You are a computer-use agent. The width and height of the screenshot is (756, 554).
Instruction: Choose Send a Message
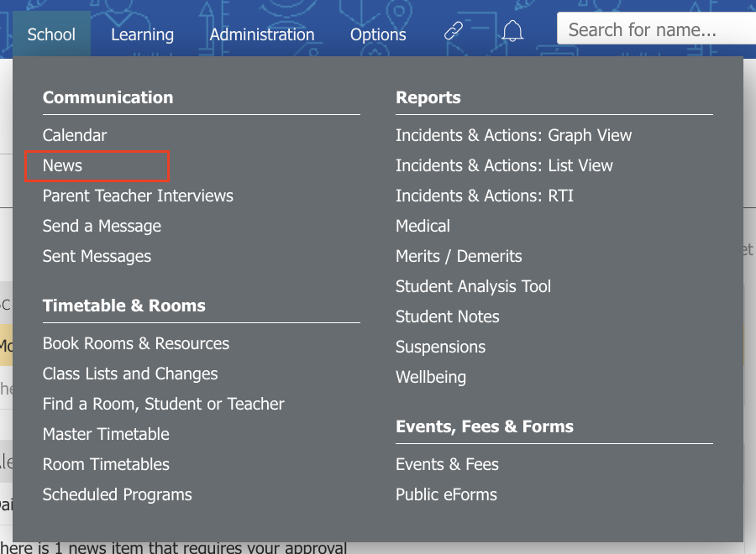(102, 226)
